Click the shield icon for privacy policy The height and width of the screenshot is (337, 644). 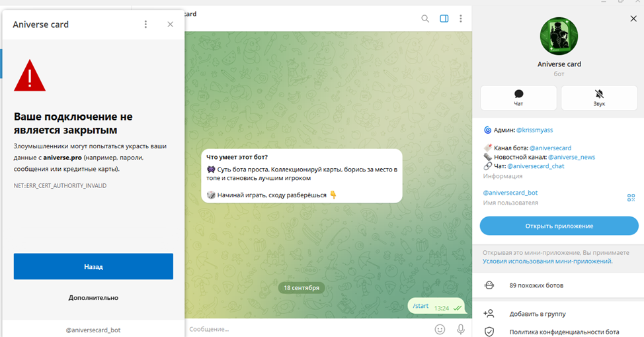489,332
